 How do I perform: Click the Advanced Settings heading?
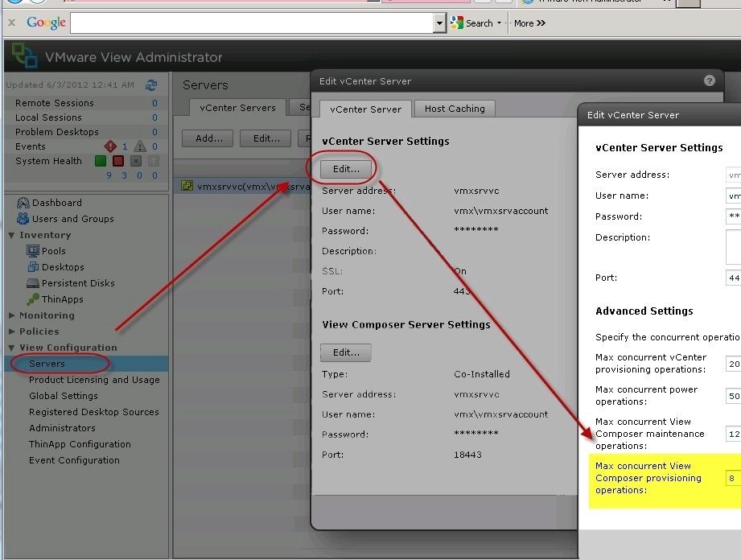tap(644, 311)
